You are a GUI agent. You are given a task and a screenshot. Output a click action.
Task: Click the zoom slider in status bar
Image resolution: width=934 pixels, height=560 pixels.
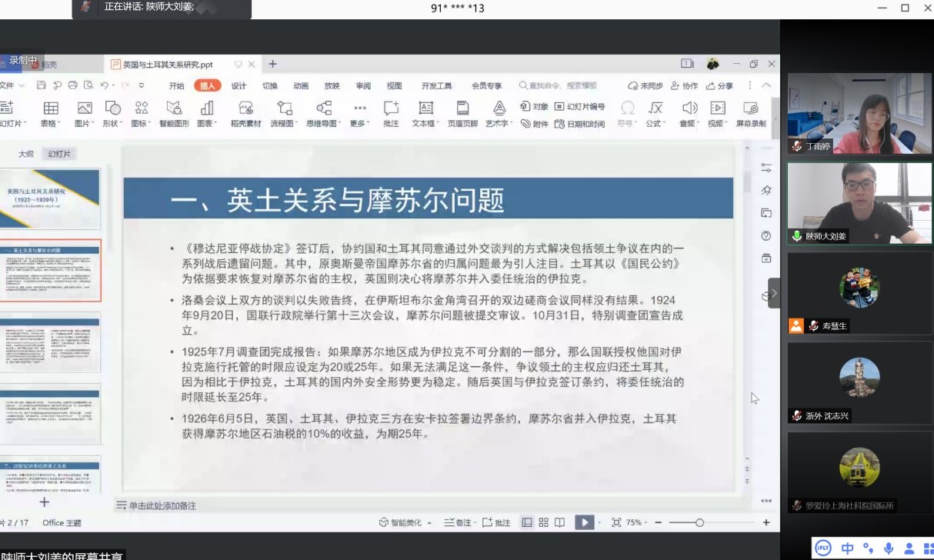point(699,522)
